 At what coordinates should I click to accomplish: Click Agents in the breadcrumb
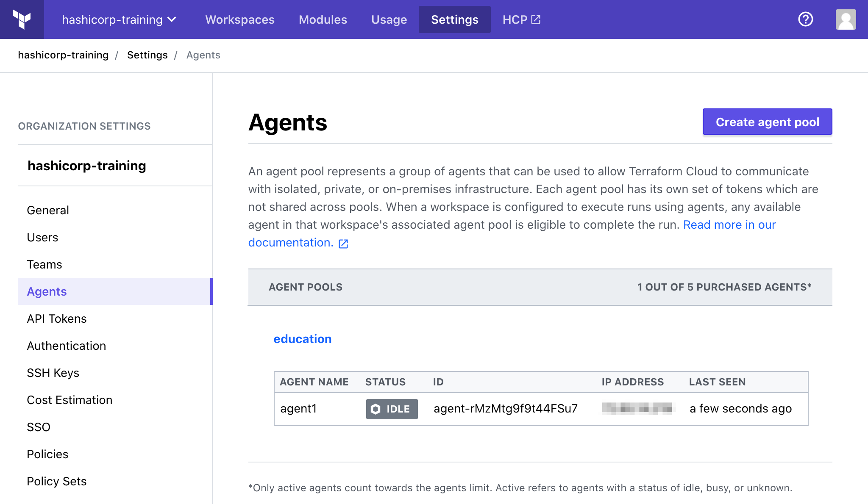click(203, 55)
